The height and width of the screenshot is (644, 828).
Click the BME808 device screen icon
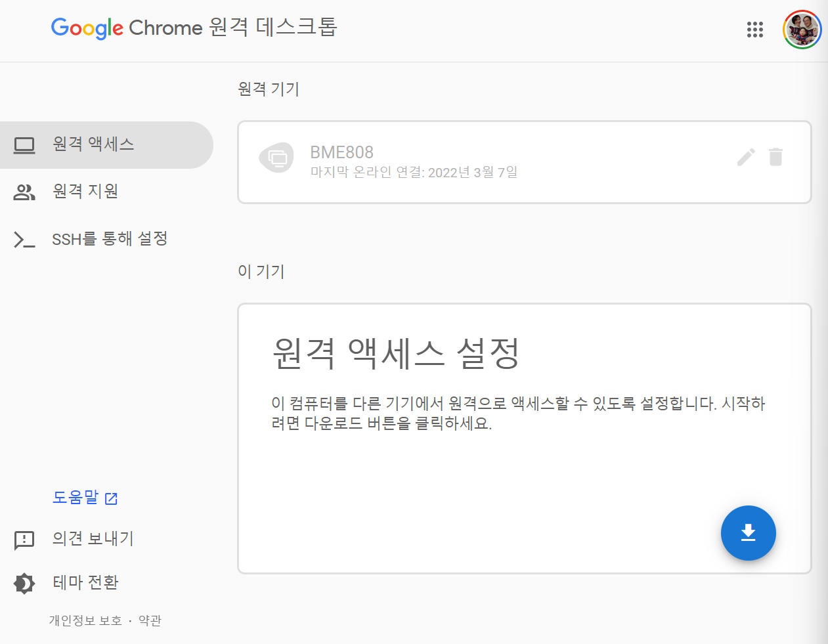coord(276,158)
